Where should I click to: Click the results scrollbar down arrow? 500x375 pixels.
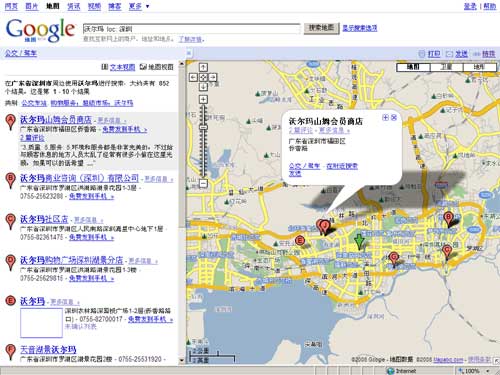(x=182, y=360)
